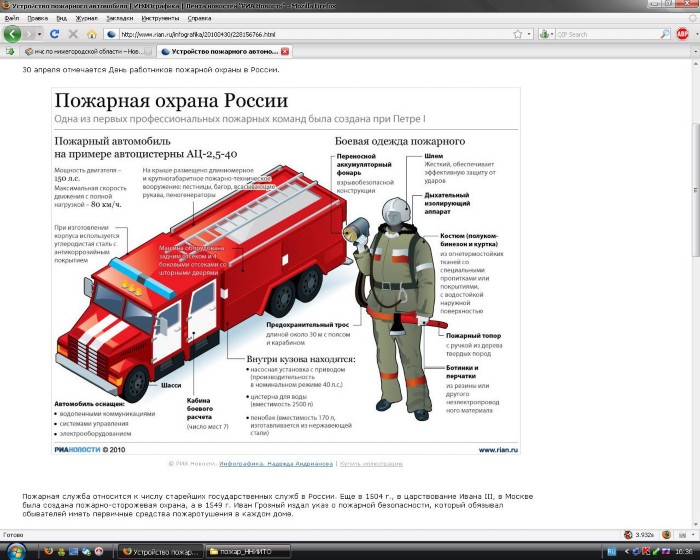Launch Firefox from the quick launch bar
This screenshot has height=560, width=700.
click(48, 551)
